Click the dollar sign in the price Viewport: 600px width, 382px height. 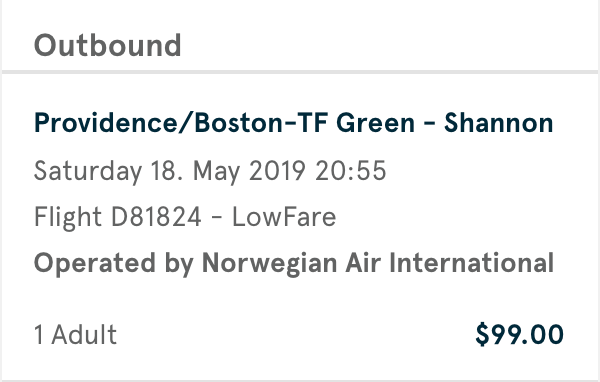pos(482,335)
